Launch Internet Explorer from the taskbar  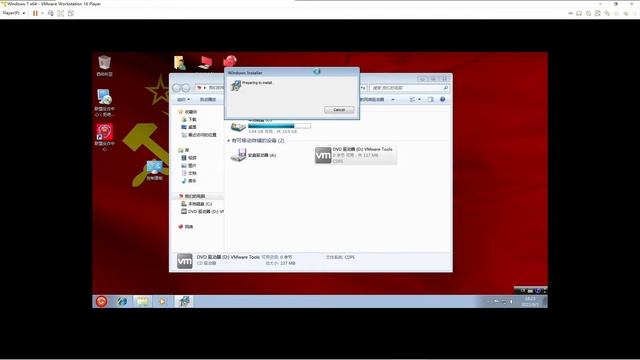[122, 301]
